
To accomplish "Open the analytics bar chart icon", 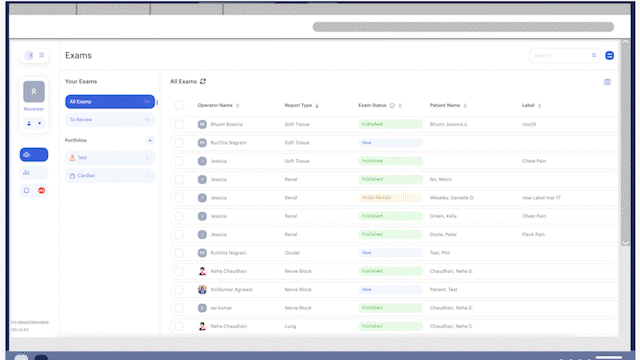I will pyautogui.click(x=27, y=173).
